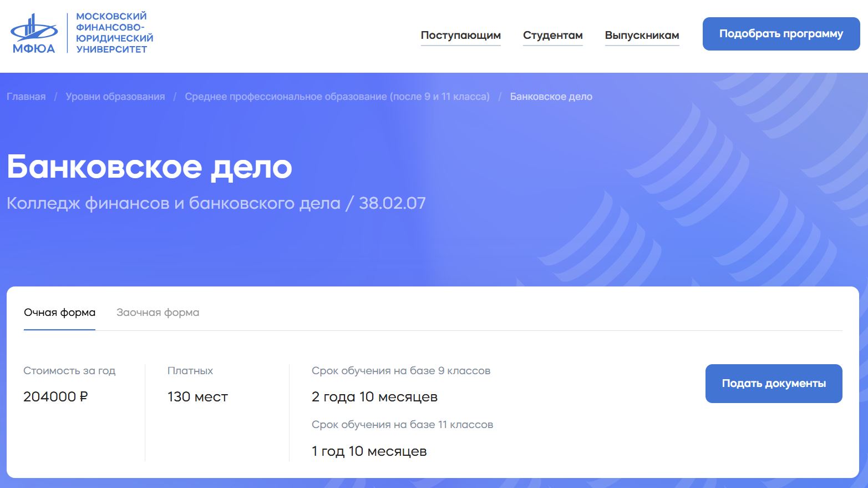This screenshot has width=868, height=488.
Task: Open the Студентам menu
Action: click(x=552, y=36)
